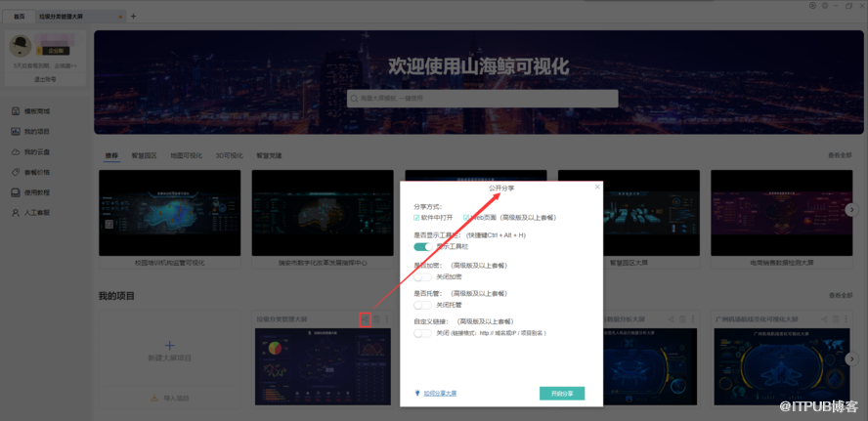The image size is (868, 421).
Task: Close the 公开分享 dialog
Action: click(597, 187)
